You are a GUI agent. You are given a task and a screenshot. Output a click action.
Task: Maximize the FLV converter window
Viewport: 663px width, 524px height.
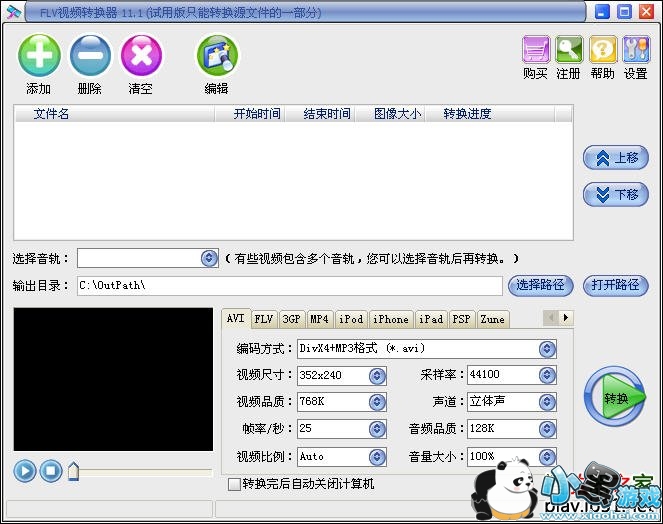625,11
